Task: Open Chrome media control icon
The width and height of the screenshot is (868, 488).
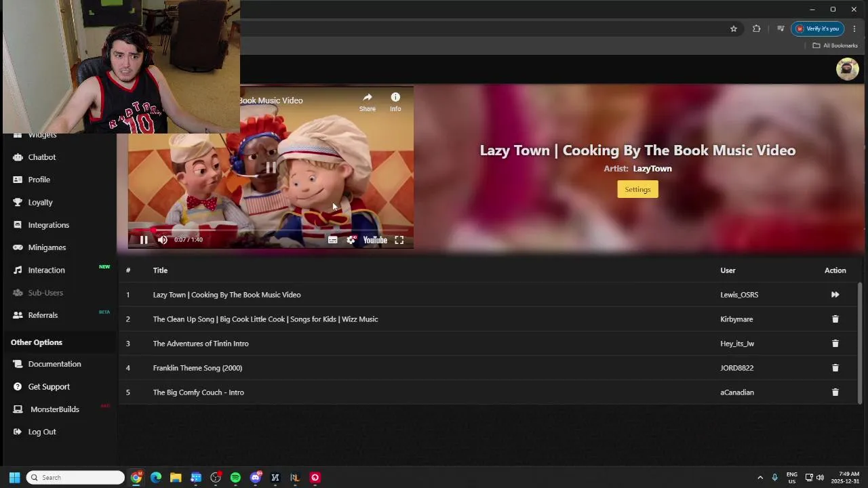Action: [781, 28]
